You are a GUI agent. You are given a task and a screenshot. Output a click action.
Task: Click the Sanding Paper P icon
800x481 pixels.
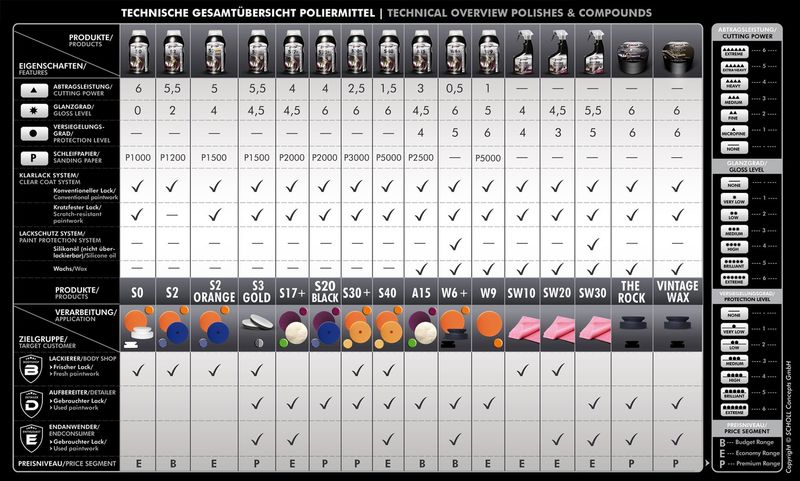tap(33, 158)
